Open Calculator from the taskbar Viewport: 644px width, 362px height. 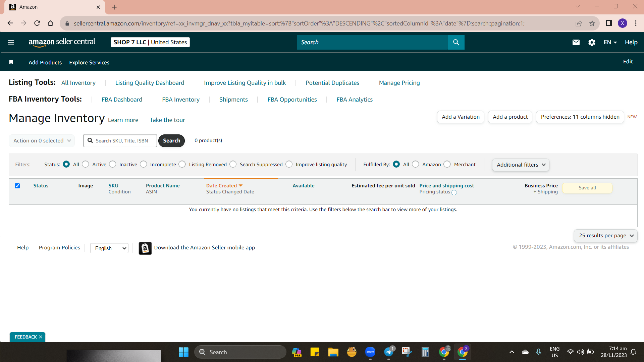point(425,352)
